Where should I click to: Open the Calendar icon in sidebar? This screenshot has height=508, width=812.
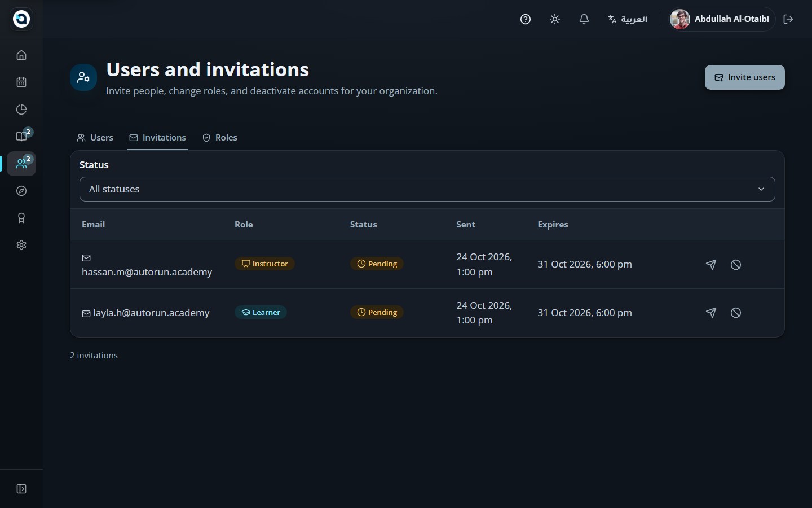(x=21, y=82)
